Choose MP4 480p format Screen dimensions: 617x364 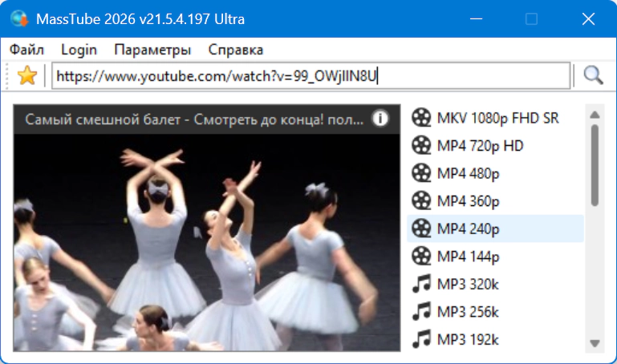click(495, 173)
